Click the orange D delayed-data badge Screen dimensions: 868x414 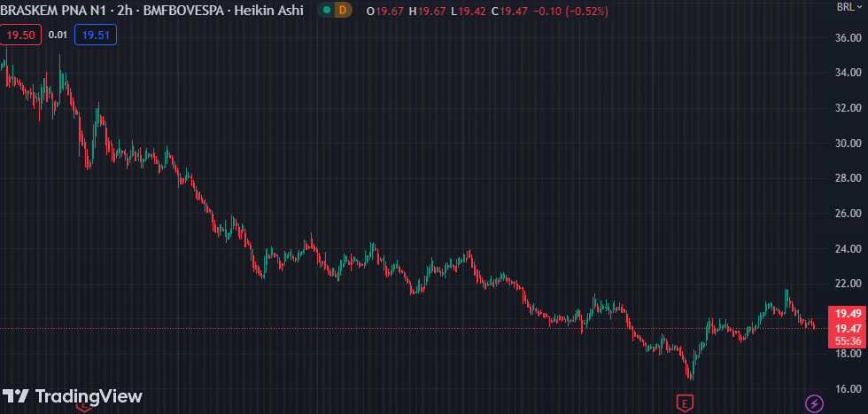click(344, 10)
